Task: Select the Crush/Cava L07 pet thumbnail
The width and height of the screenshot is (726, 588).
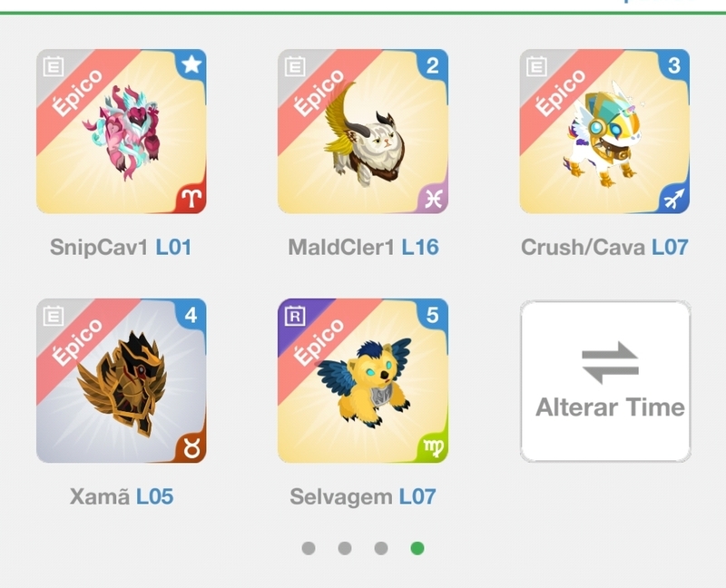Action: tap(604, 132)
